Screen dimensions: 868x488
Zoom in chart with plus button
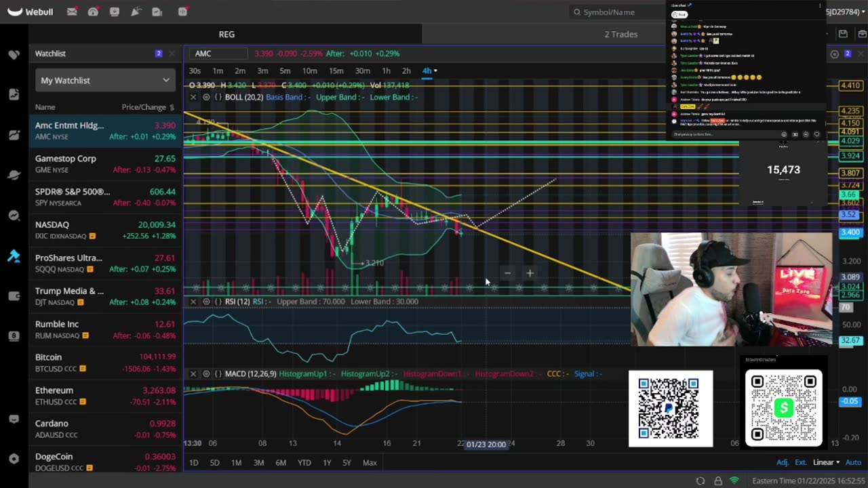point(530,273)
